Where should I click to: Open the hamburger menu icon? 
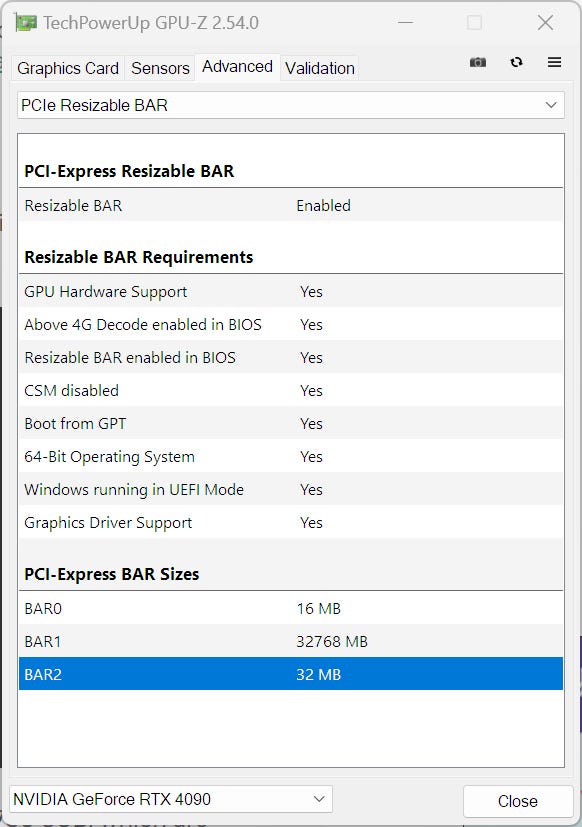pos(554,62)
